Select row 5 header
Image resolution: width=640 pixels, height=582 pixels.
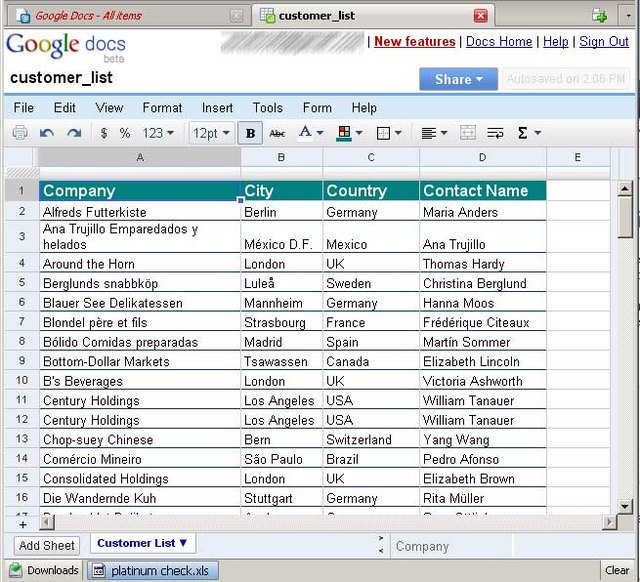pos(22,282)
